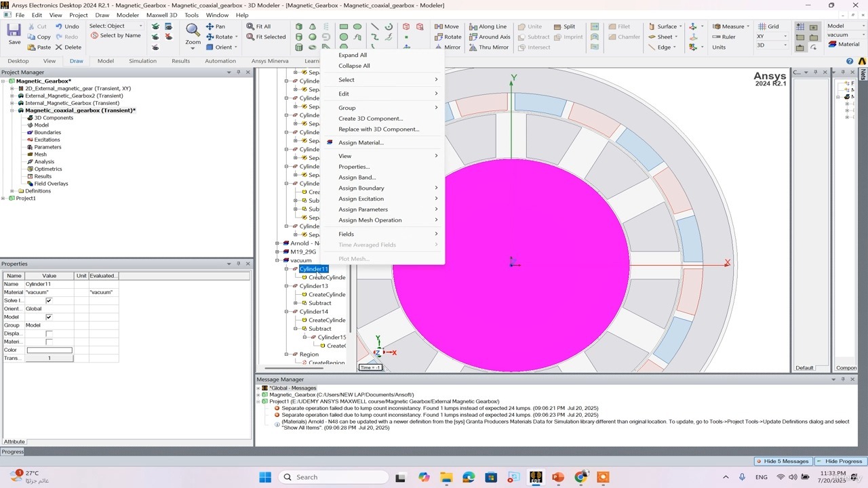Switch to the Simulation ribbon tab
The image size is (868, 488).
142,61
